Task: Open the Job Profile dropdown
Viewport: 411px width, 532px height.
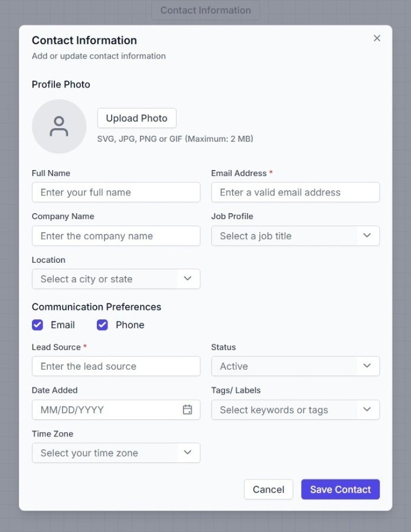Action: pos(295,236)
